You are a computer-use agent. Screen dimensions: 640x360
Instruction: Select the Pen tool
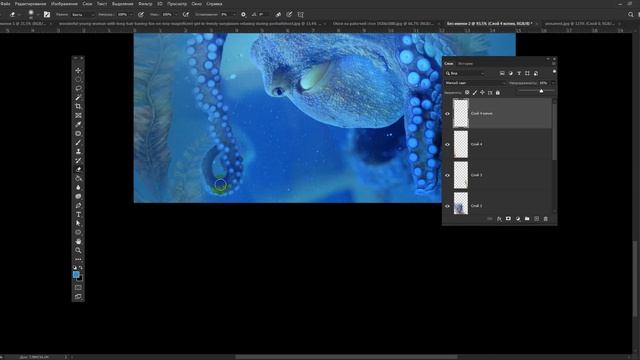[x=78, y=205]
